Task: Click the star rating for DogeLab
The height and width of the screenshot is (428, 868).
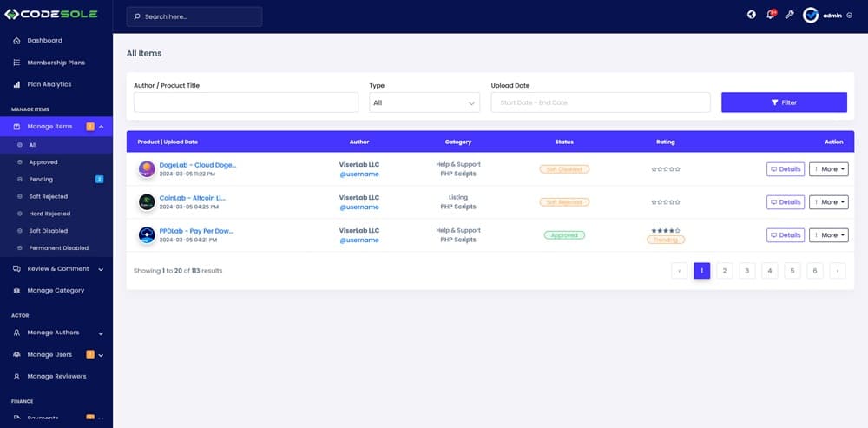Action: click(666, 169)
